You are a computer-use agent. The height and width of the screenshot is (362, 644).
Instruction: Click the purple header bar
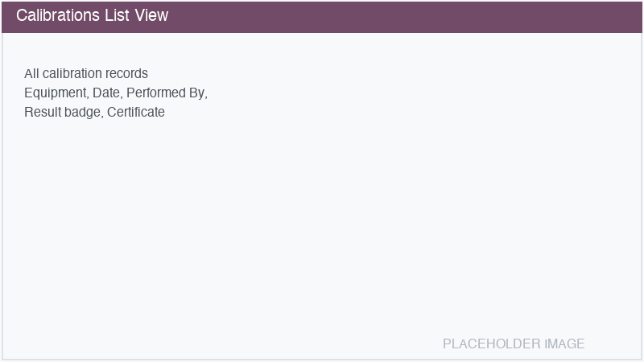click(x=402, y=16)
